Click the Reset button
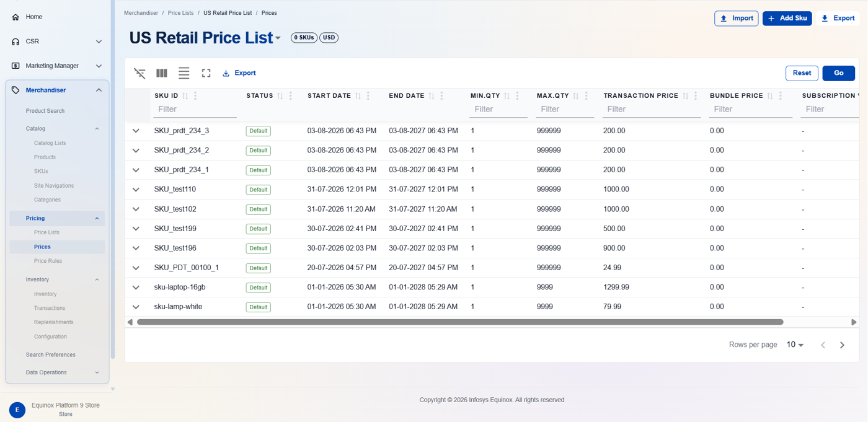Image resolution: width=868 pixels, height=422 pixels. click(802, 73)
